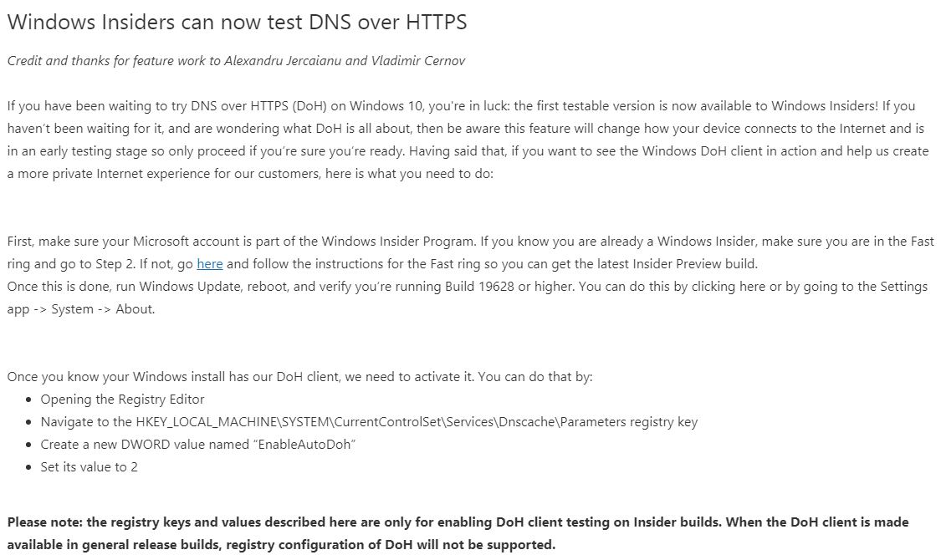Click the 'EnableAutoDoh' value name

point(306,445)
